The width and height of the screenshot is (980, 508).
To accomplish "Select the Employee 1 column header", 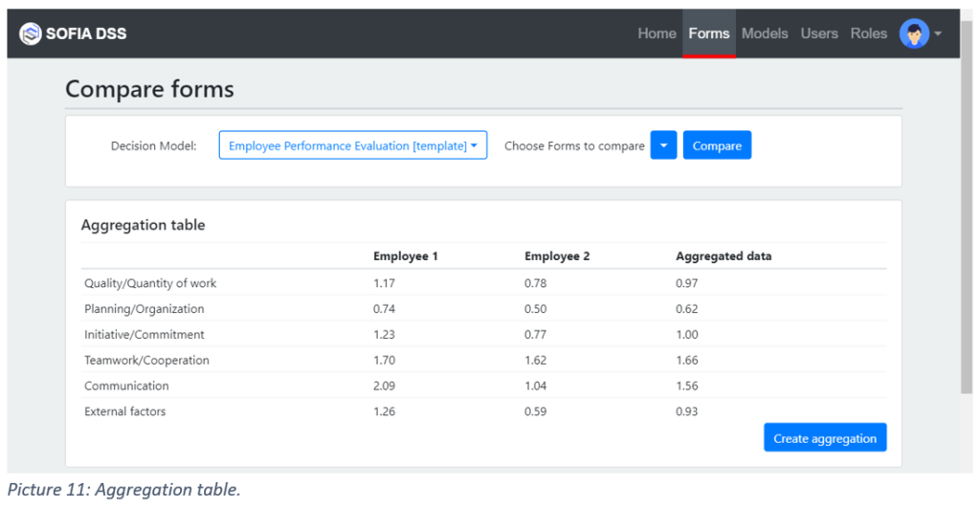I will coord(405,256).
